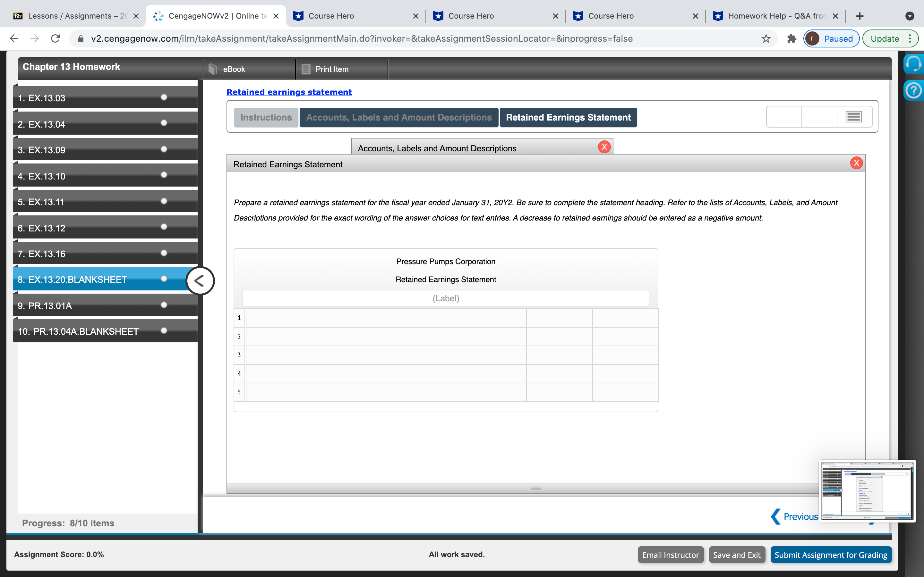
Task: Open the Retained earnings statement link
Action: (289, 92)
